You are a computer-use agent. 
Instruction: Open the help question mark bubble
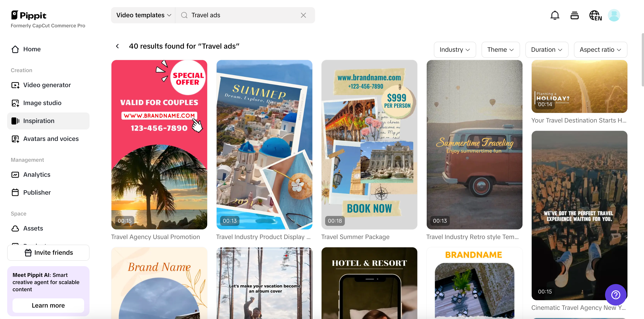click(616, 295)
